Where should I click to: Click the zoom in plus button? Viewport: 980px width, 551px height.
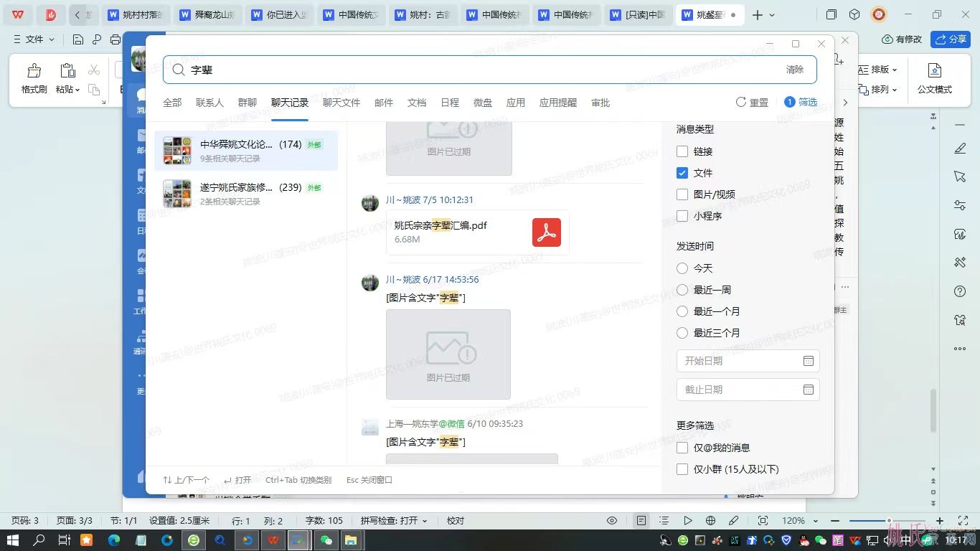pyautogui.click(x=940, y=520)
